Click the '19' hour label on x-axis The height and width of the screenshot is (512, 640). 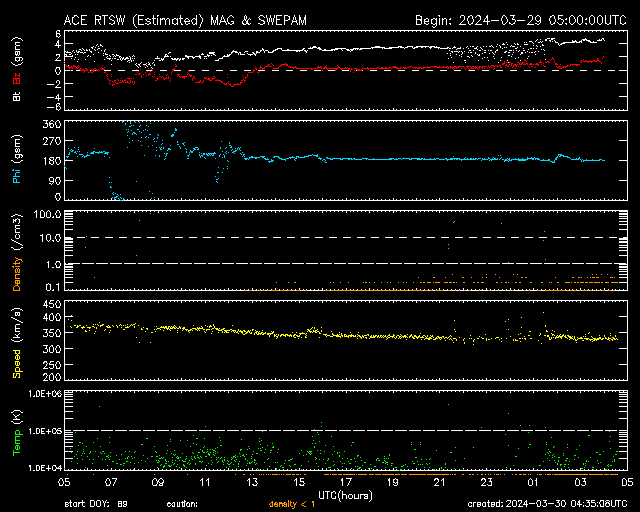tap(393, 482)
